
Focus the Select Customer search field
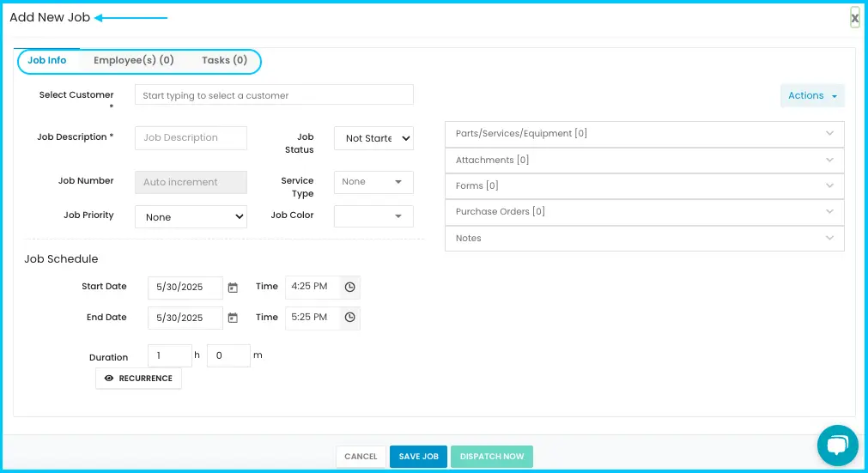point(274,95)
